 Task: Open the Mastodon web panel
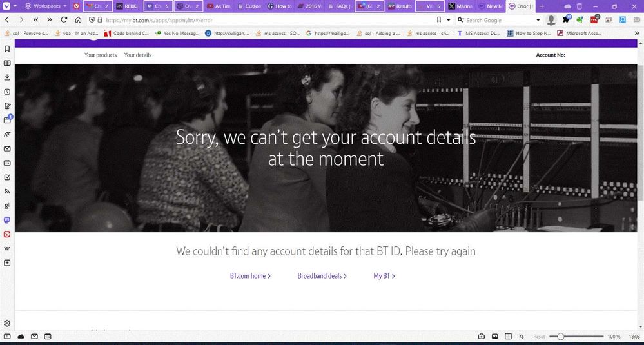7,220
